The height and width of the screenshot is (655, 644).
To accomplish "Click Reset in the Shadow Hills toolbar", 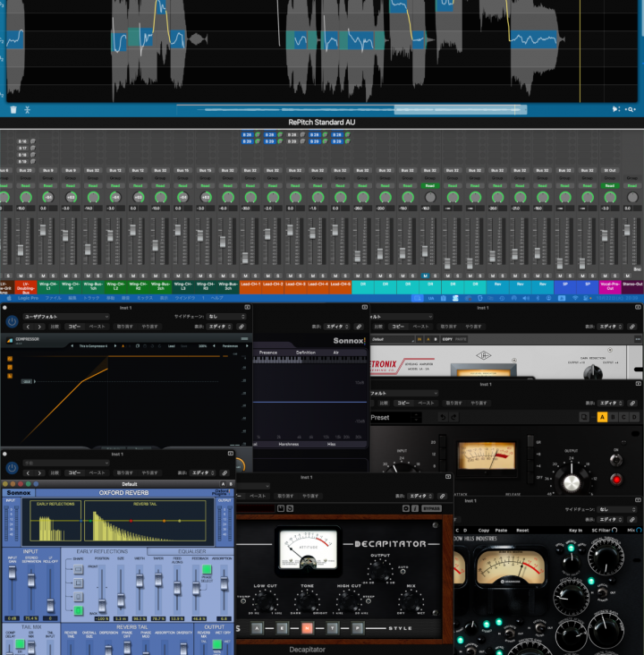I will (x=522, y=530).
